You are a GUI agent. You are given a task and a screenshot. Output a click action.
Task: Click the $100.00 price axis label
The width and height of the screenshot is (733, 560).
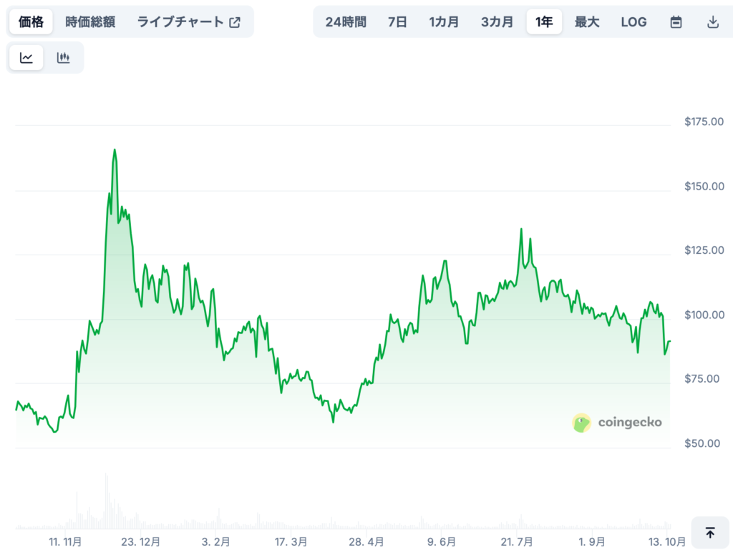[704, 315]
